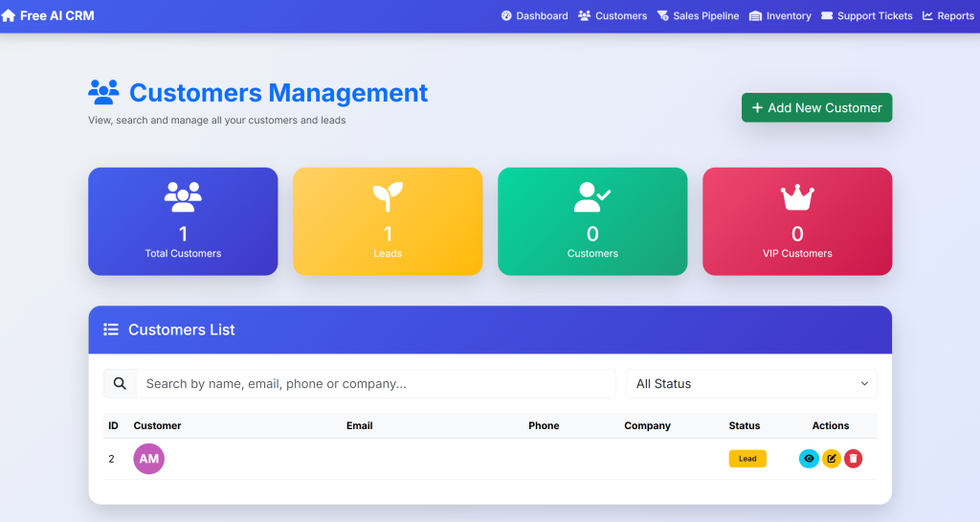The width and height of the screenshot is (980, 522).
Task: Click the Phone column header
Action: (544, 425)
